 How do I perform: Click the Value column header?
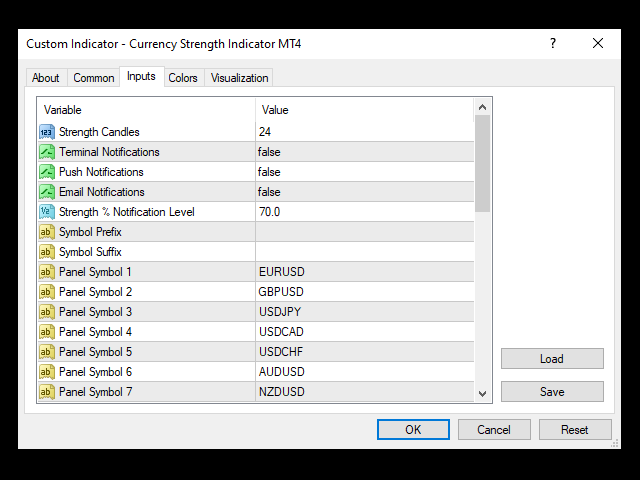click(364, 110)
